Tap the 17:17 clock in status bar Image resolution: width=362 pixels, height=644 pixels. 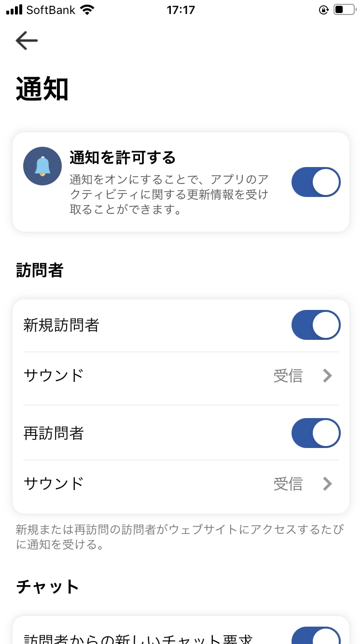[x=181, y=10]
